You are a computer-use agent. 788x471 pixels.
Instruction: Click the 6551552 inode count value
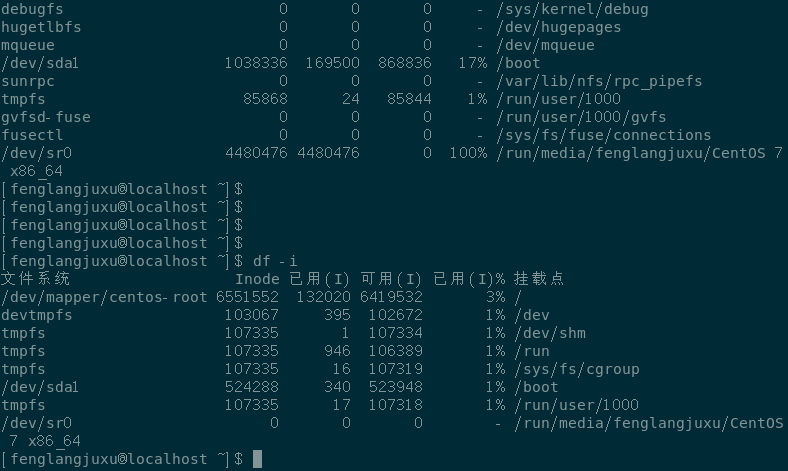coord(247,297)
